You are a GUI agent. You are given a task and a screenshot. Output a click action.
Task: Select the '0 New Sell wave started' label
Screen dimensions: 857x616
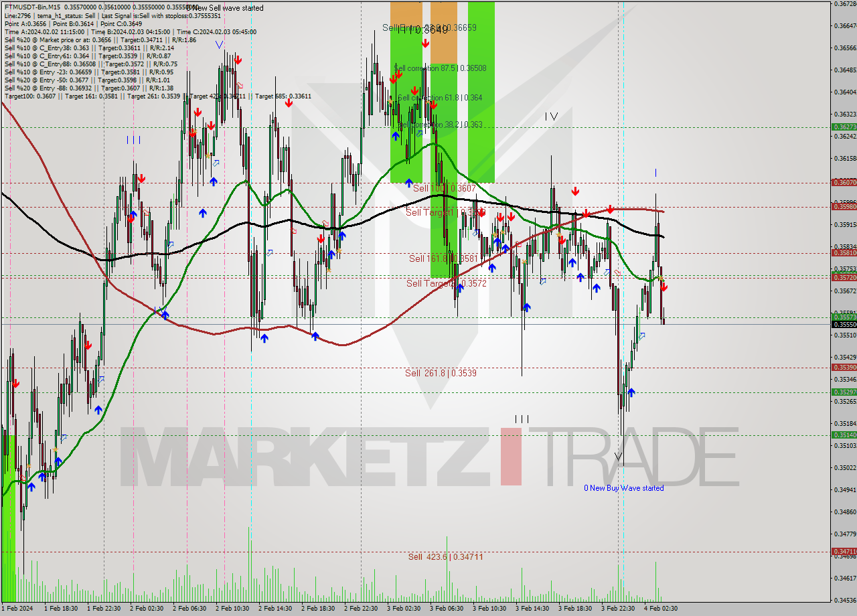click(x=225, y=8)
